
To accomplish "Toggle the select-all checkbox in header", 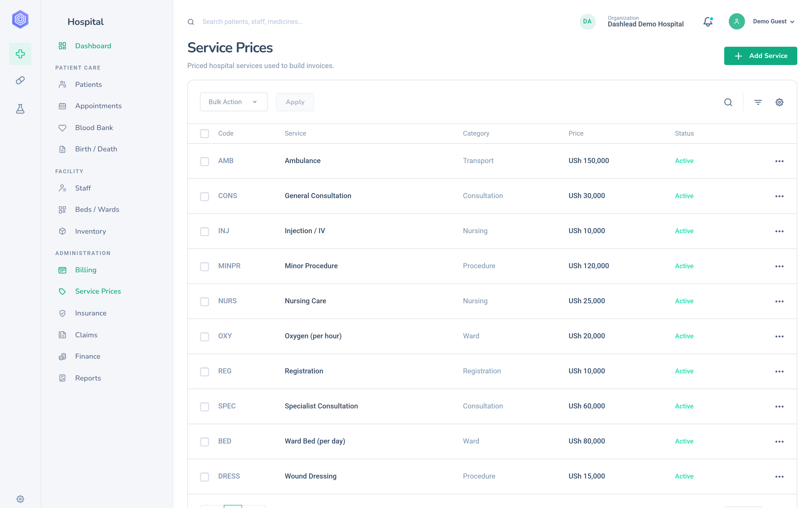I will tap(204, 134).
